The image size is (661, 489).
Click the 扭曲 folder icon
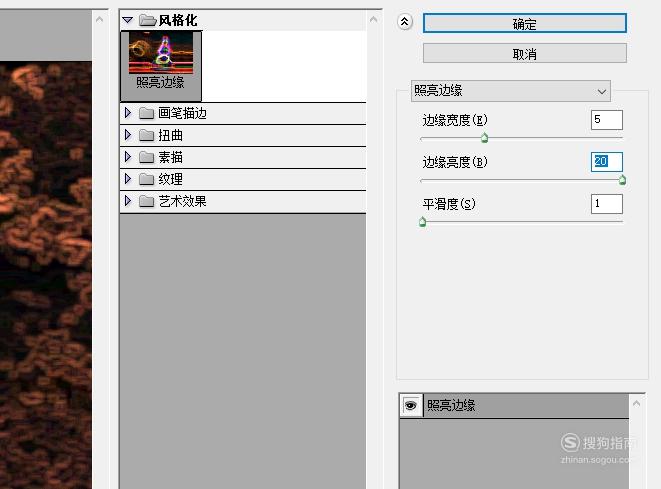(146, 135)
